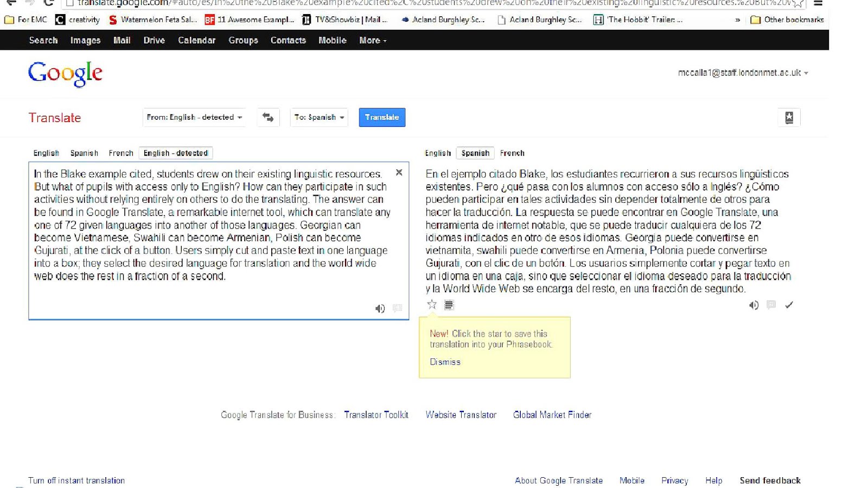Open the 'The Hobbit' Trailer bookmark
This screenshot has height=488, width=868.
point(638,20)
